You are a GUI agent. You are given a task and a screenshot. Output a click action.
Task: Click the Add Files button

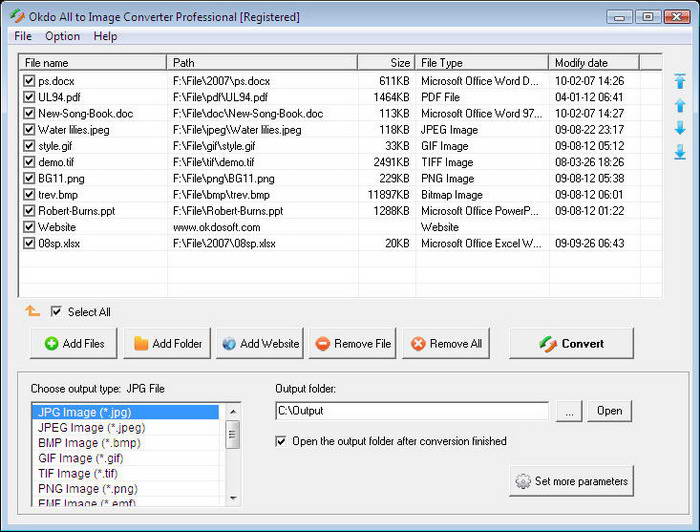74,343
